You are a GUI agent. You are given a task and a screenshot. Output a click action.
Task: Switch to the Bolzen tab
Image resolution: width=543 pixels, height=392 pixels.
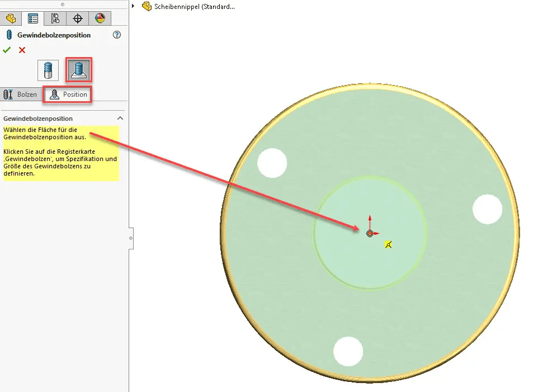(x=21, y=95)
